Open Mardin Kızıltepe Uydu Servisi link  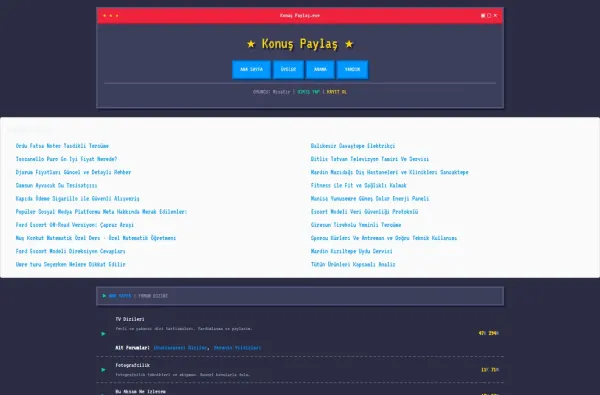[x=352, y=251]
